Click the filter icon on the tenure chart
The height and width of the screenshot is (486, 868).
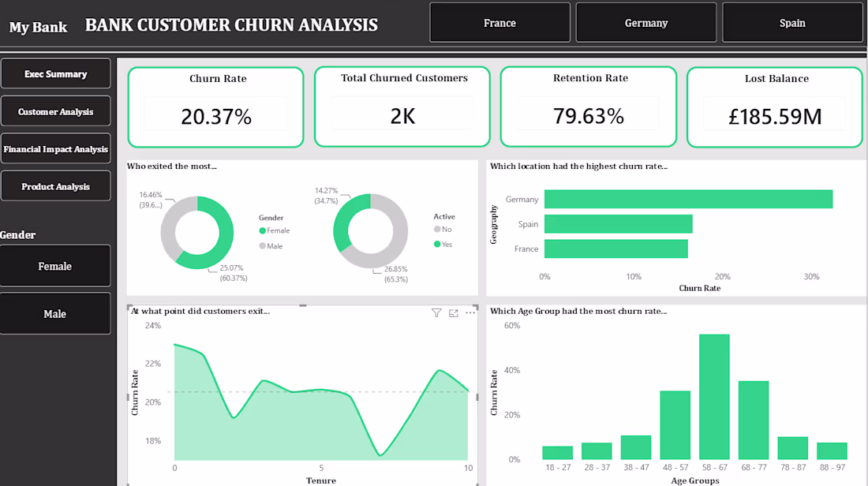click(x=436, y=313)
